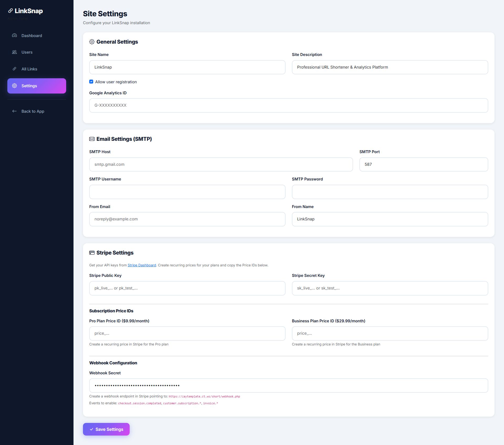
Task: Open the All Links menu item
Action: [x=29, y=69]
